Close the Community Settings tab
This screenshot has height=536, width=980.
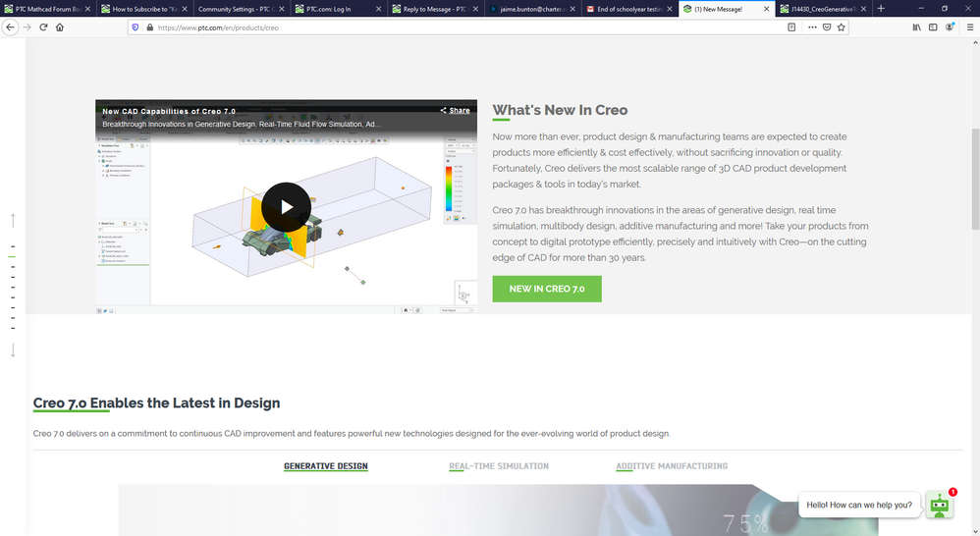pyautogui.click(x=281, y=9)
